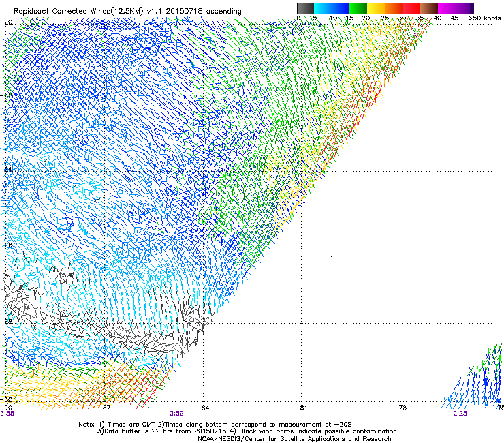
Task: Click the purple '3:58' time label
Action: pos(7,414)
